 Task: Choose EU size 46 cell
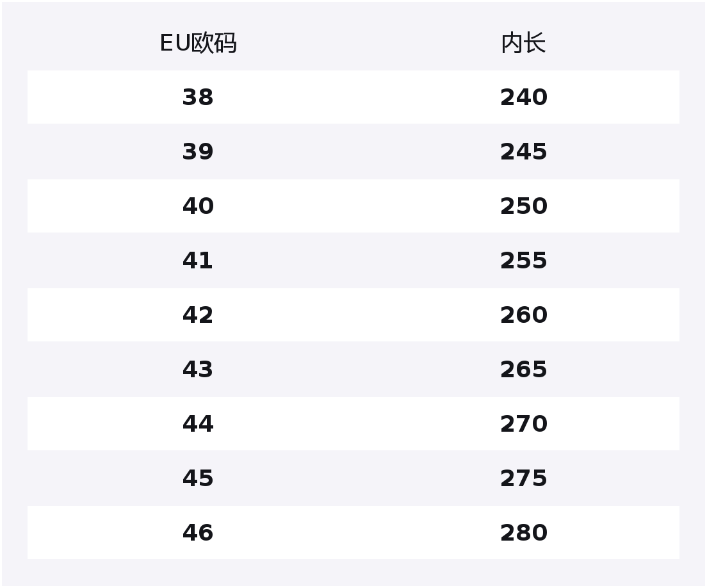198,533
